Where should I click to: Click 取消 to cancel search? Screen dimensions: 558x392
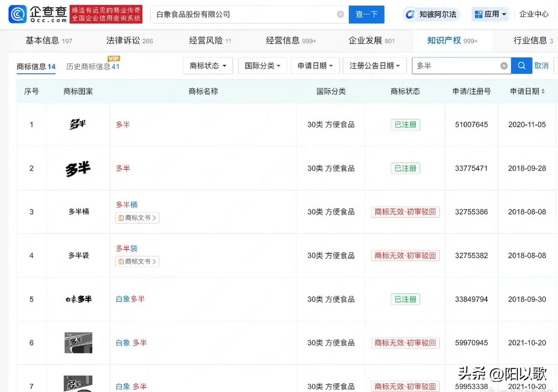[541, 66]
